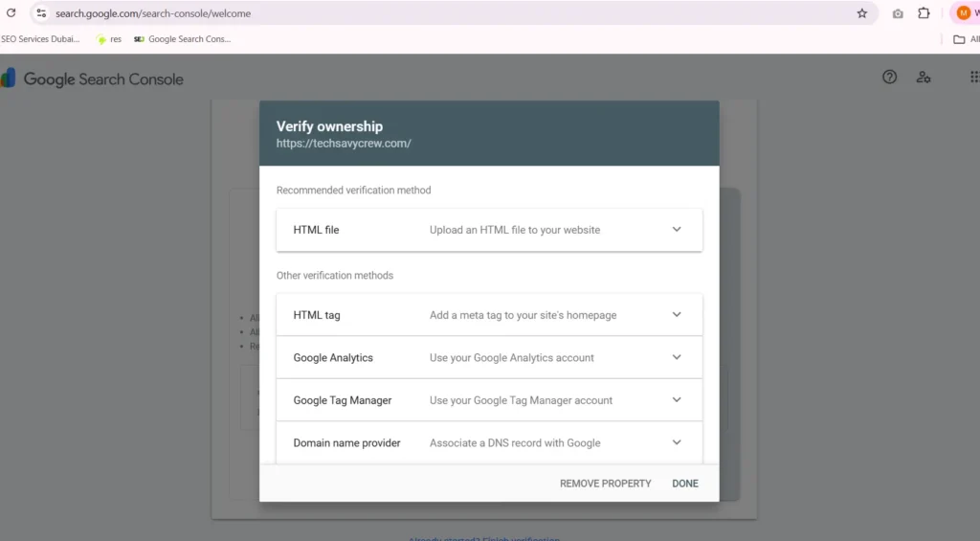This screenshot has height=541, width=980.
Task: Click the Google Analytics row label
Action: click(x=333, y=357)
